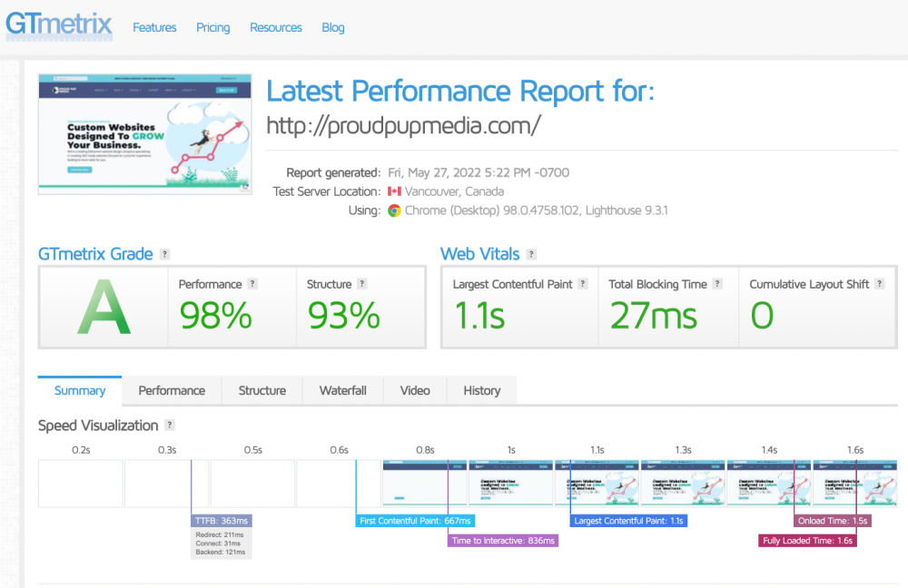Click the Canada flag icon
Image resolution: width=908 pixels, height=588 pixels.
pos(394,191)
